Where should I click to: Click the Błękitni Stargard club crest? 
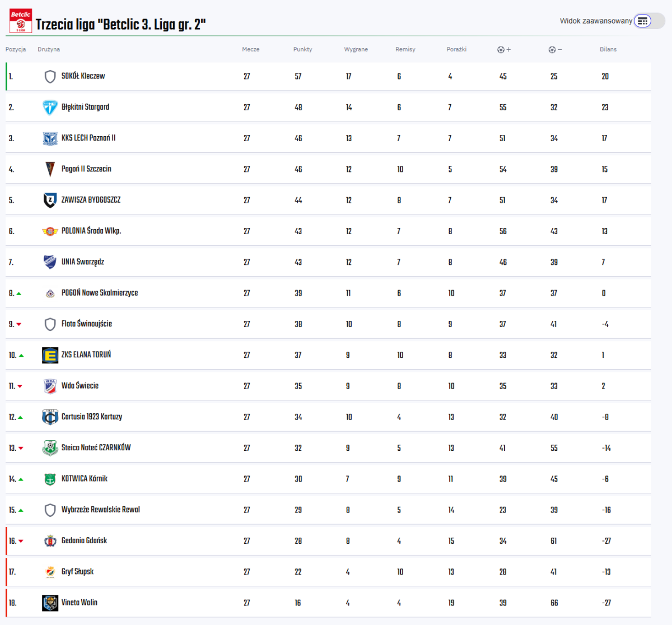point(50,108)
